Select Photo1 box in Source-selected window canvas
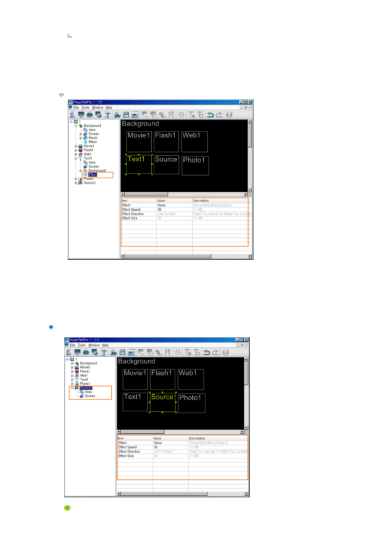This screenshot has width=392, height=555. tap(191, 402)
